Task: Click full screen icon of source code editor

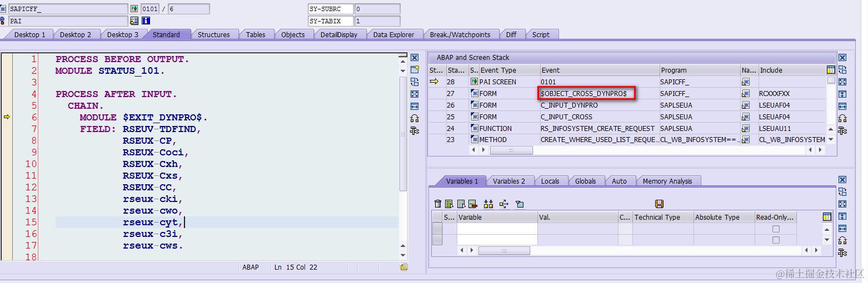Action: pos(414,94)
